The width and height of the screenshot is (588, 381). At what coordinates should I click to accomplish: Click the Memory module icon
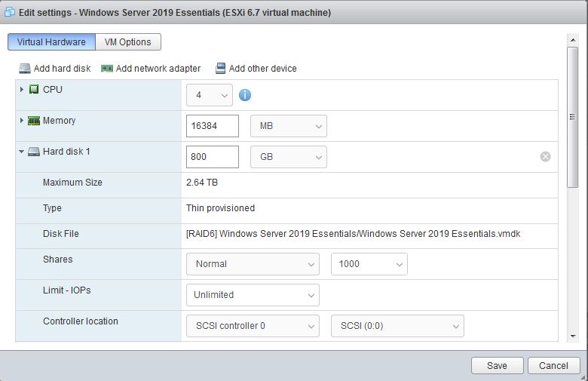point(34,121)
